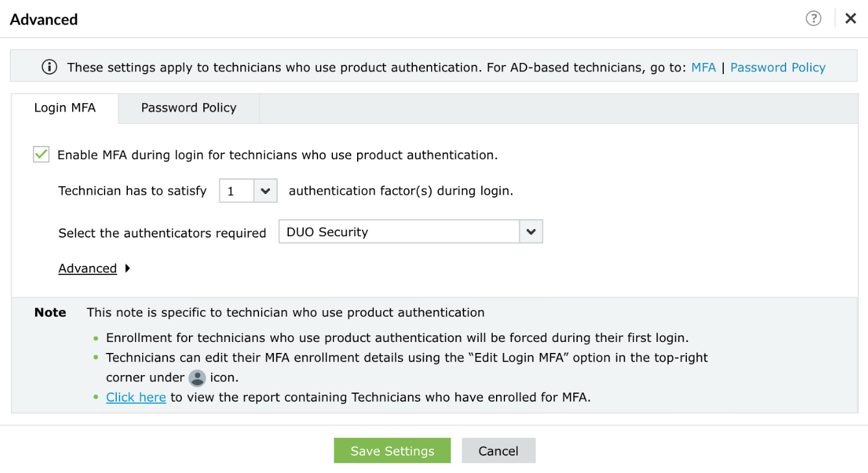The image size is (868, 473).
Task: Open the DUO Security authenticators combo box
Action: (x=399, y=232)
